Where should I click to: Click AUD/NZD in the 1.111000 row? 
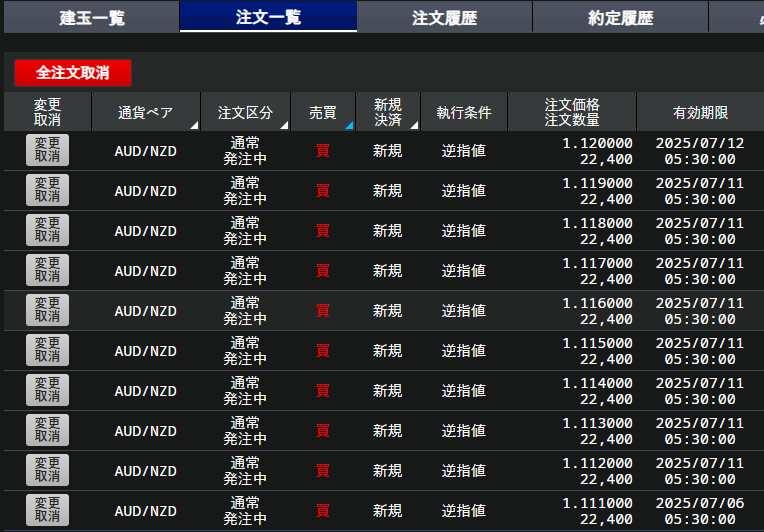(x=146, y=511)
